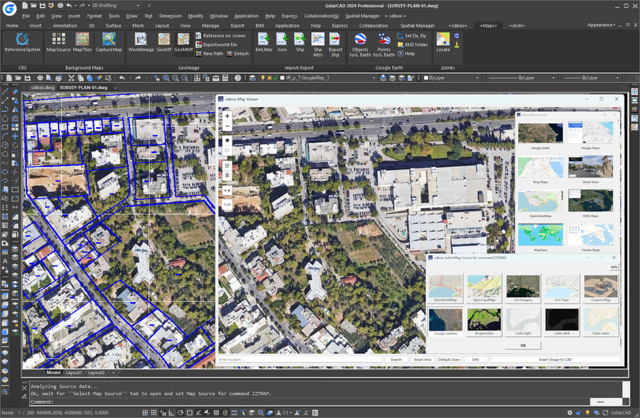This screenshot has width=640, height=418.
Task: Switch to the sdbox.dwg document tab
Action: 42,88
